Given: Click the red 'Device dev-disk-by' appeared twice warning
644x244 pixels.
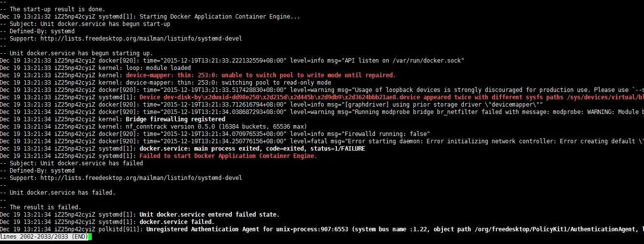Looking at the screenshot, I should click(392, 97).
